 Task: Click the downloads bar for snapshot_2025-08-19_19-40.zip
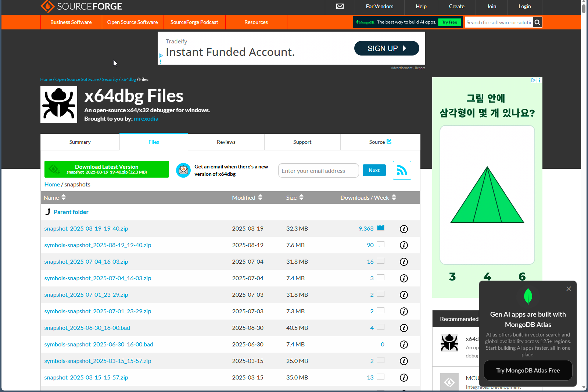pos(380,228)
